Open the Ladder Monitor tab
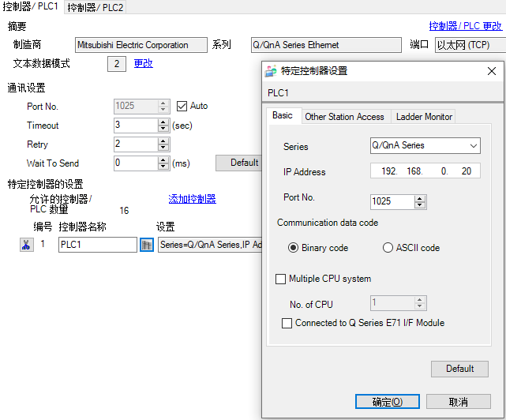 [424, 117]
